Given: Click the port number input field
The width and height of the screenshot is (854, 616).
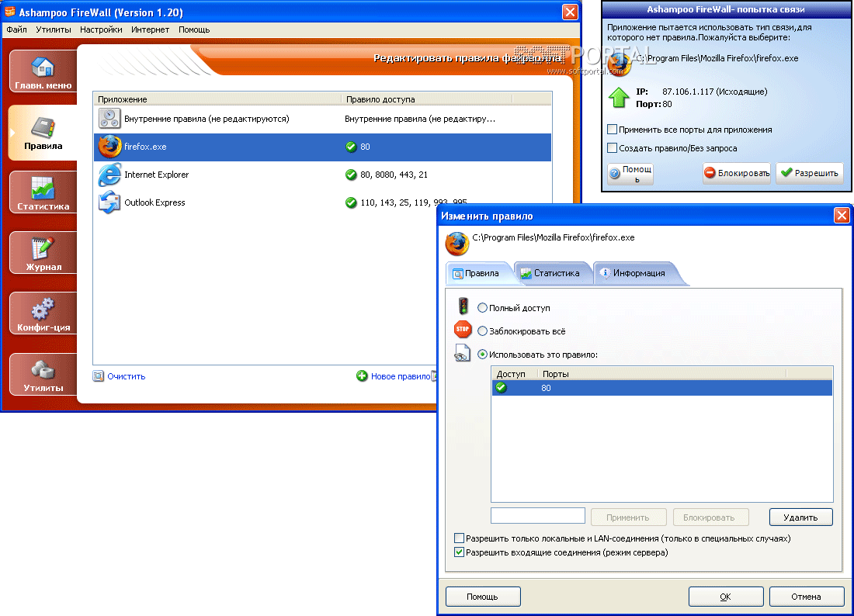Looking at the screenshot, I should (537, 516).
